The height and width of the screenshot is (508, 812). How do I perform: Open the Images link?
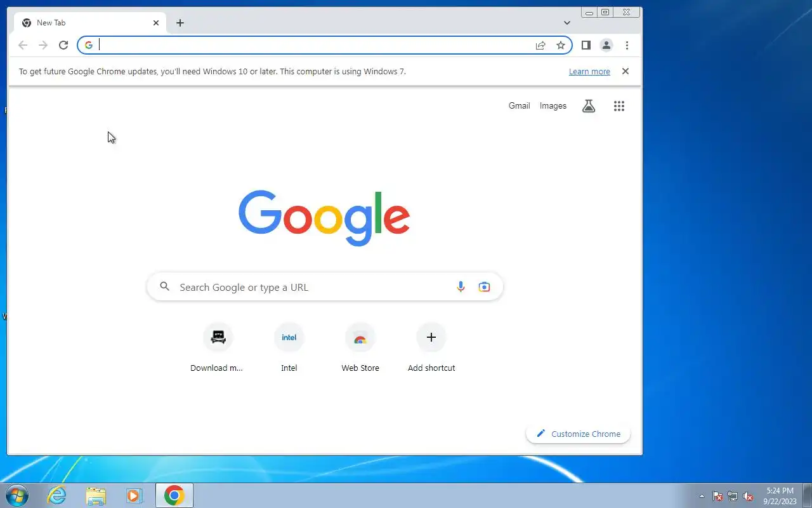pos(553,106)
